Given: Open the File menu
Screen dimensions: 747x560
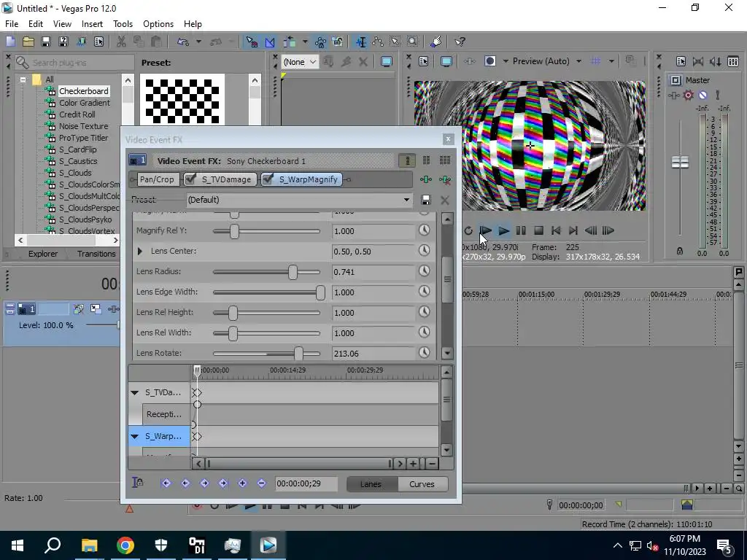Looking at the screenshot, I should [12, 24].
